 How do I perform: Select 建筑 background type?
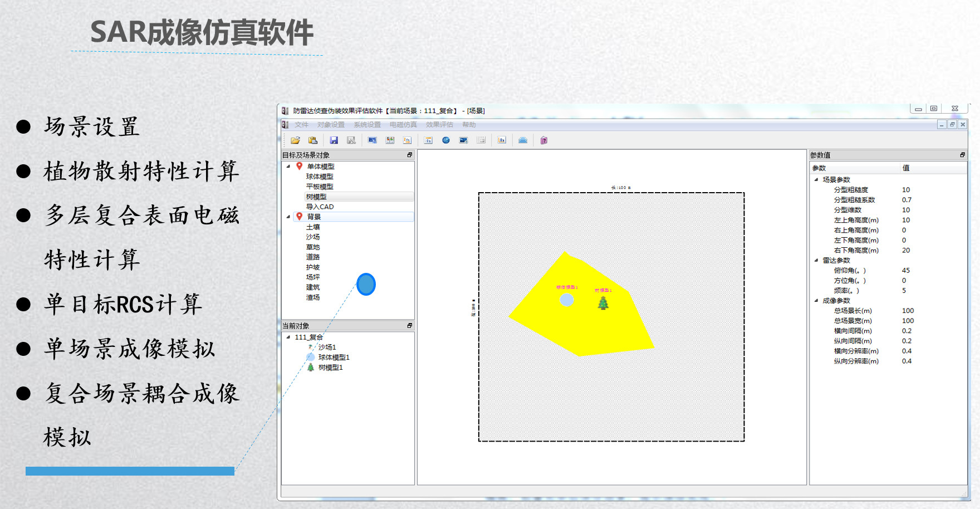click(x=313, y=287)
